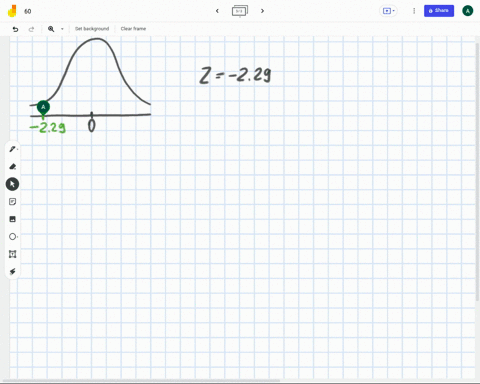Image resolution: width=480 pixels, height=384 pixels.
Task: Expand the frame bar thumbnail
Action: coord(240,11)
